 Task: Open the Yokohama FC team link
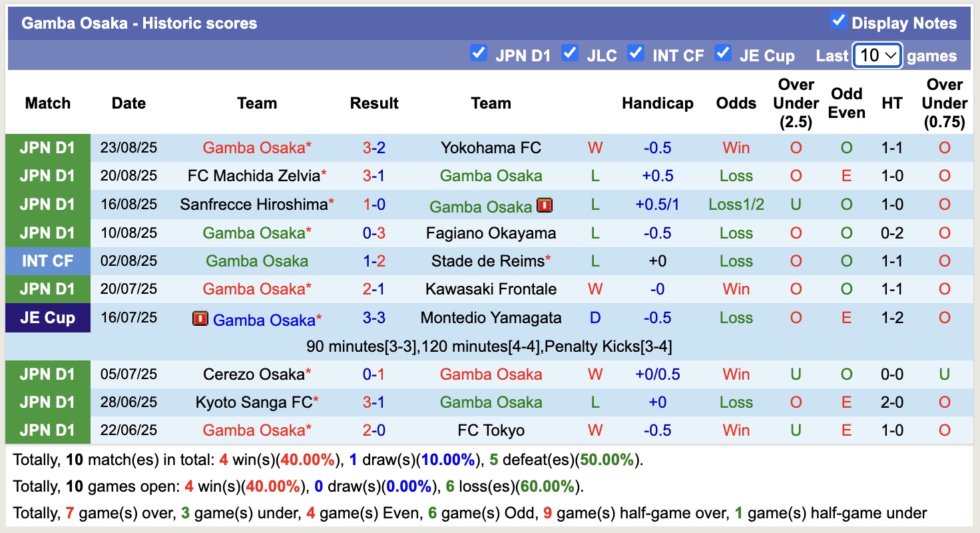(491, 148)
